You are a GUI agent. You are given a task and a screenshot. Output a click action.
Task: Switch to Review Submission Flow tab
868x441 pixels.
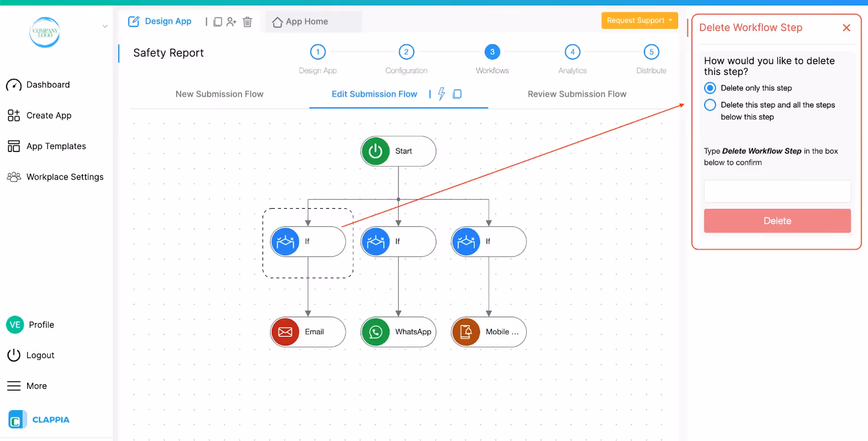tap(577, 94)
